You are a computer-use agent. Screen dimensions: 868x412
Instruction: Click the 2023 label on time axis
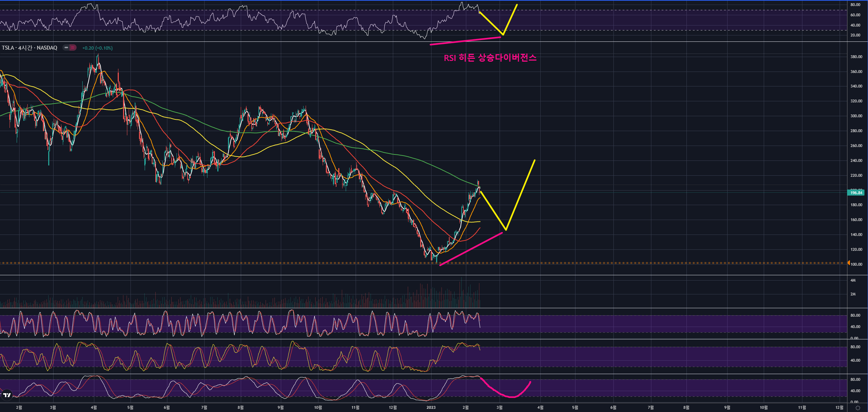click(x=431, y=407)
